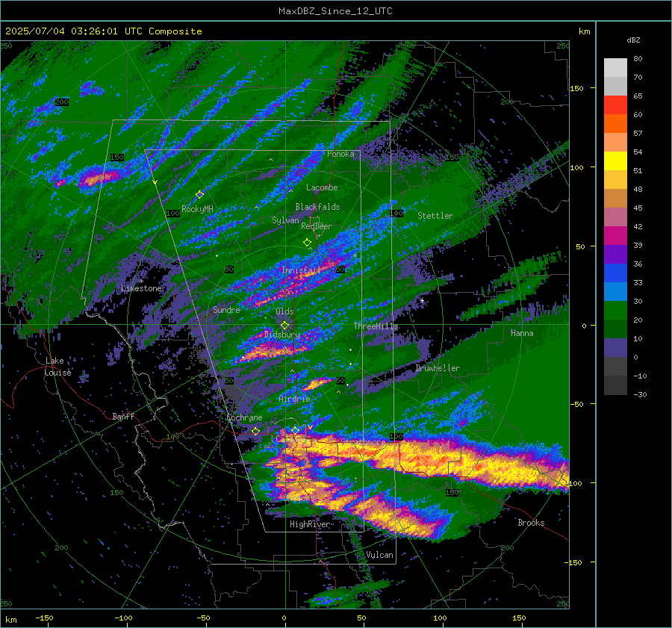Image resolution: width=672 pixels, height=628 pixels.
Task: Click the Lacombe town label
Action: tap(322, 187)
